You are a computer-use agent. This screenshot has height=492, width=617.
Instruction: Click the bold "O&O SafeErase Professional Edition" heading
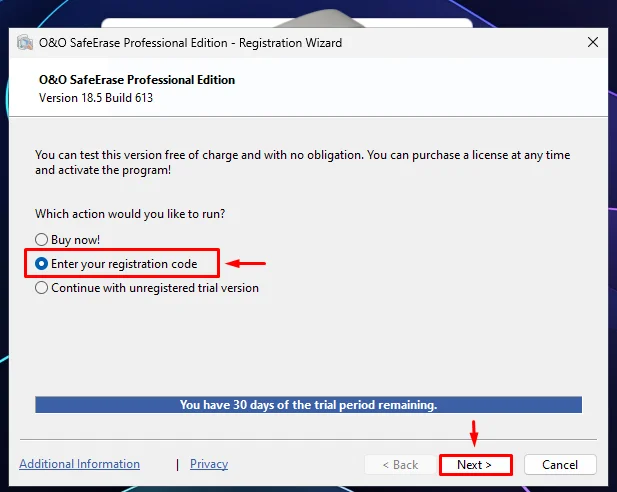click(x=137, y=80)
